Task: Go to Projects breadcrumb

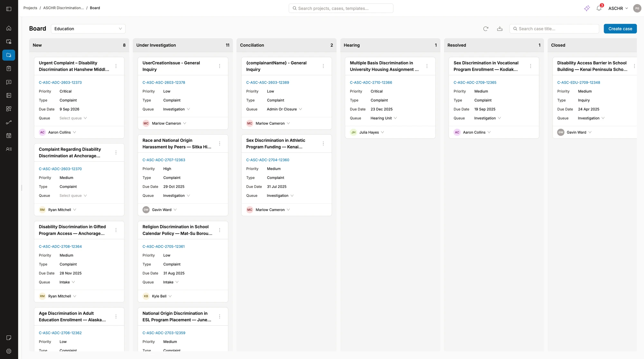Action: 30,8
